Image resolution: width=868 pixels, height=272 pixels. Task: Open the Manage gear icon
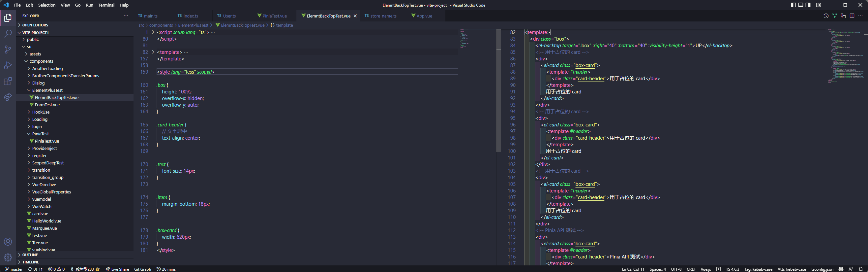8,257
